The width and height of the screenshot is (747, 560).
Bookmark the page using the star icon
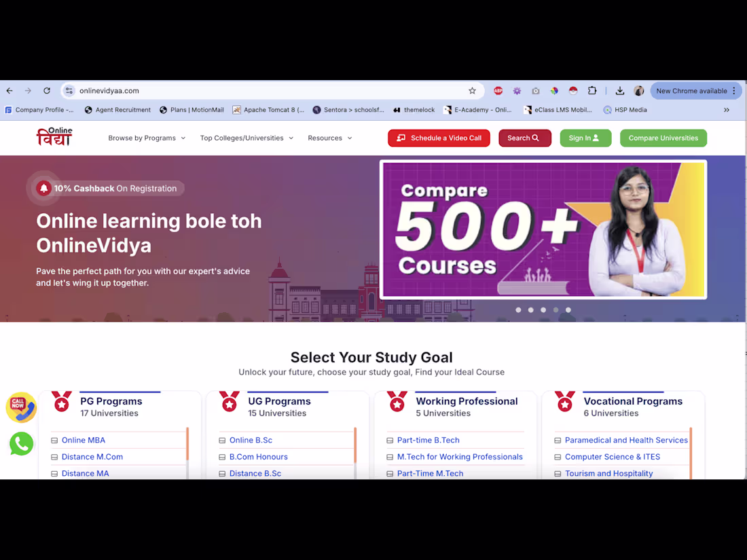pos(472,90)
